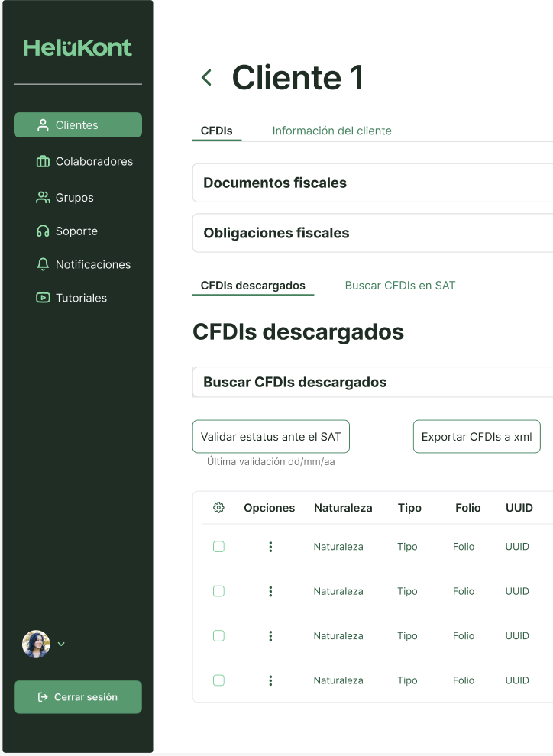Open three-dot options menu in first row
553x756 pixels.
click(270, 547)
